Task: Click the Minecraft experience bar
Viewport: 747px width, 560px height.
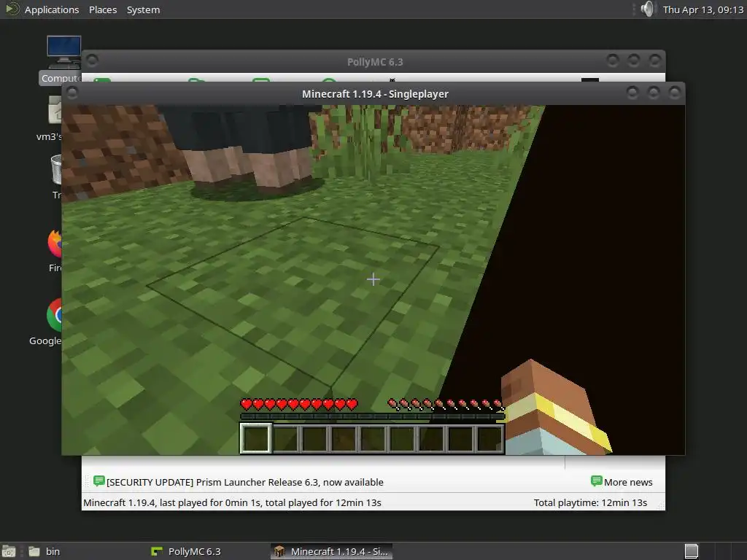Action: [x=372, y=416]
